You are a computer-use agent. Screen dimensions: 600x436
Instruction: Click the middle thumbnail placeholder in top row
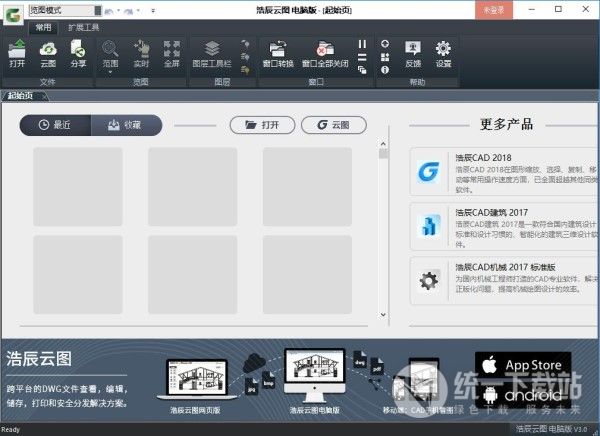coord(192,187)
